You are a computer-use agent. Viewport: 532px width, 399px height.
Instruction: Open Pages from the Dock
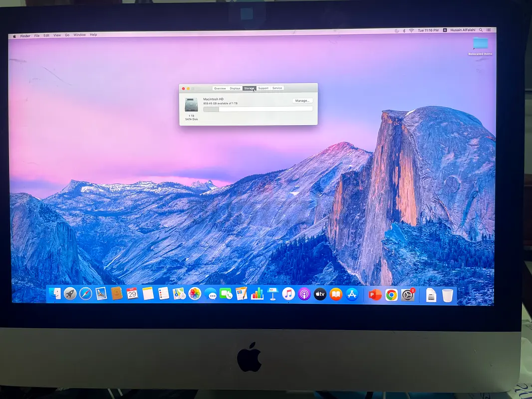click(x=241, y=294)
